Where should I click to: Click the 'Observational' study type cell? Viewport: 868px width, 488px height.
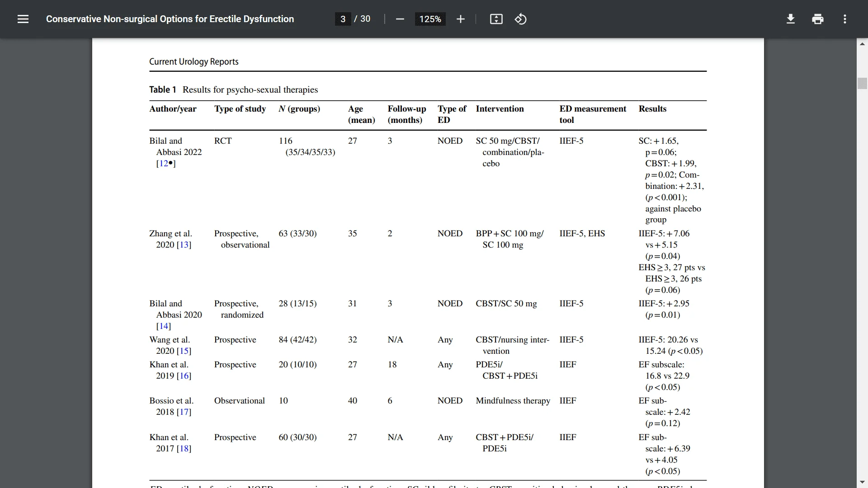(x=240, y=401)
